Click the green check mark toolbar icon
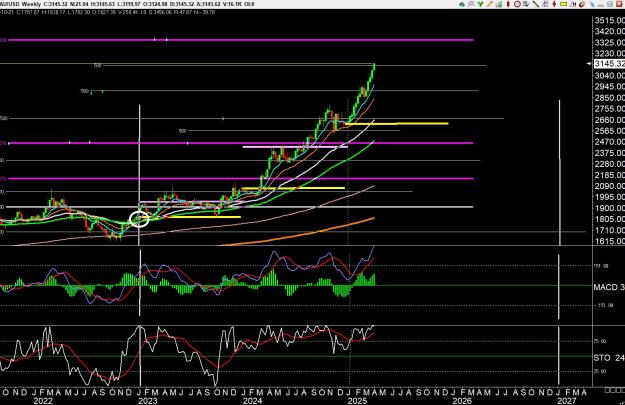This screenshot has width=625, height=405. 480,4
